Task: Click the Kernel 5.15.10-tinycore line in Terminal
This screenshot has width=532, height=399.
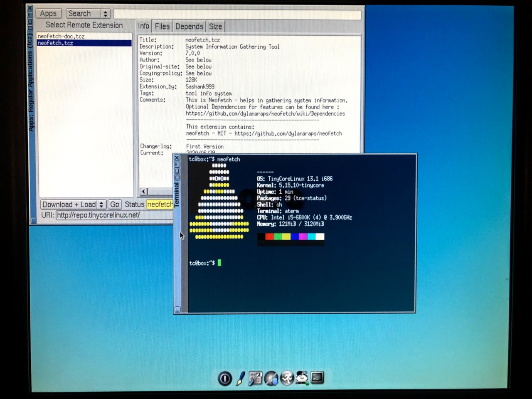Action: (x=290, y=185)
